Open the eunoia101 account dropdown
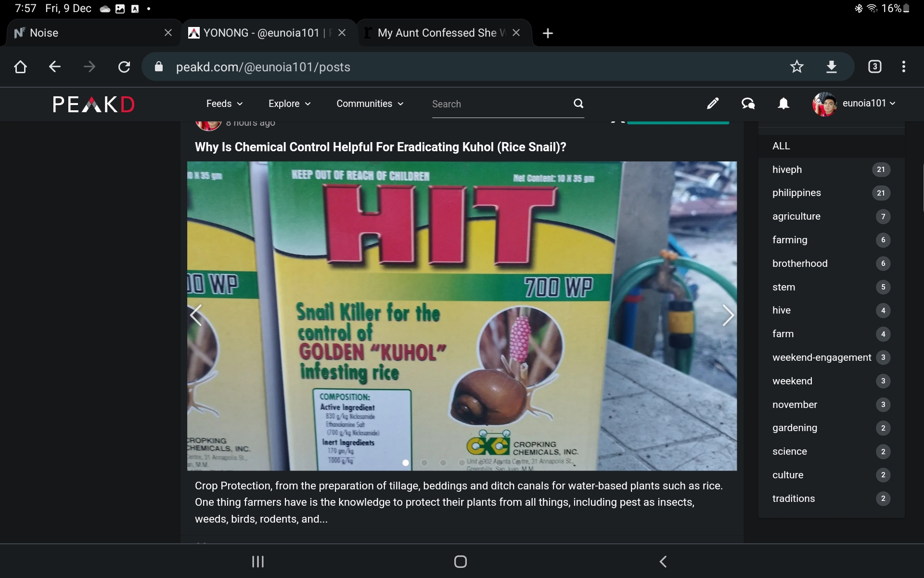The height and width of the screenshot is (578, 924). tap(869, 103)
